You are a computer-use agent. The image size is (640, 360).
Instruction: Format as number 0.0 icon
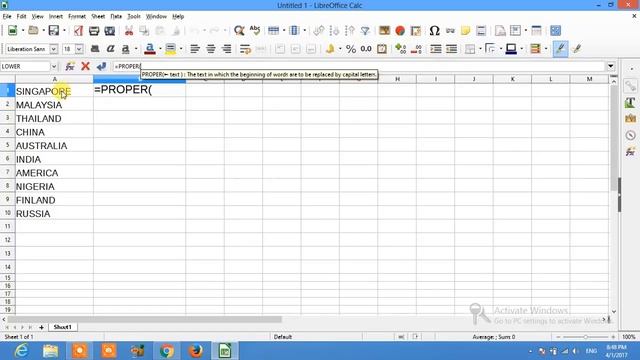[366, 49]
